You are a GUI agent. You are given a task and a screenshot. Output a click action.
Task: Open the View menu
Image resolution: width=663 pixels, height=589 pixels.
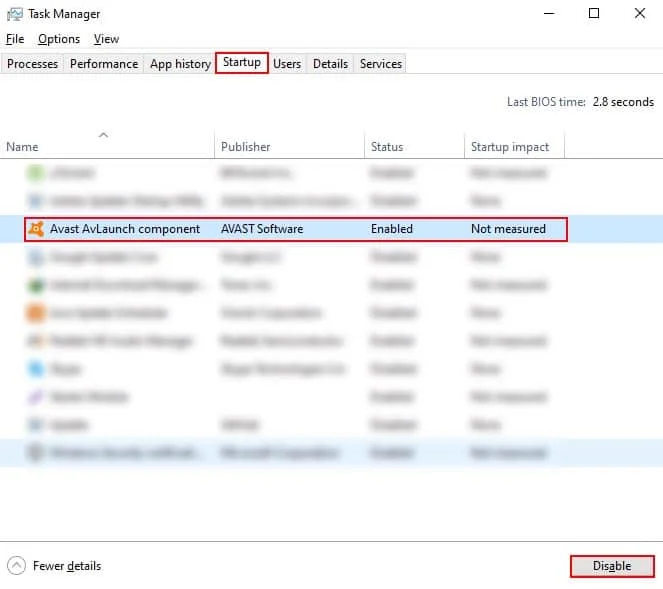[x=106, y=39]
